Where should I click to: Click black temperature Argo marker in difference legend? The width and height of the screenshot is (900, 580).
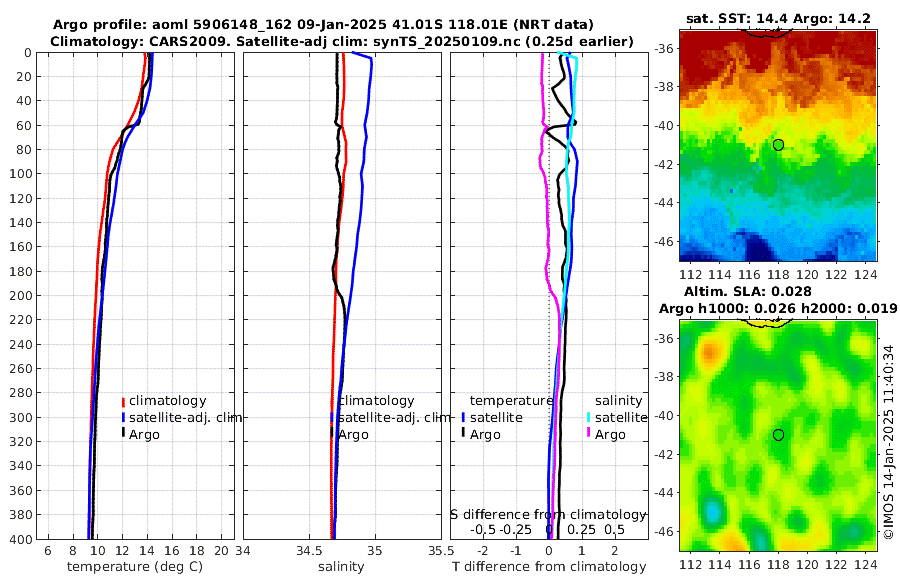(463, 434)
